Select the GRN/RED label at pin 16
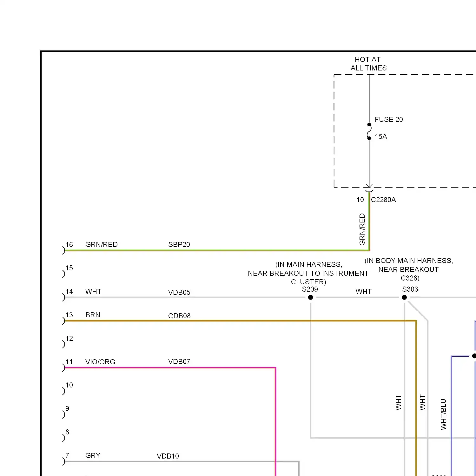 [x=102, y=244]
